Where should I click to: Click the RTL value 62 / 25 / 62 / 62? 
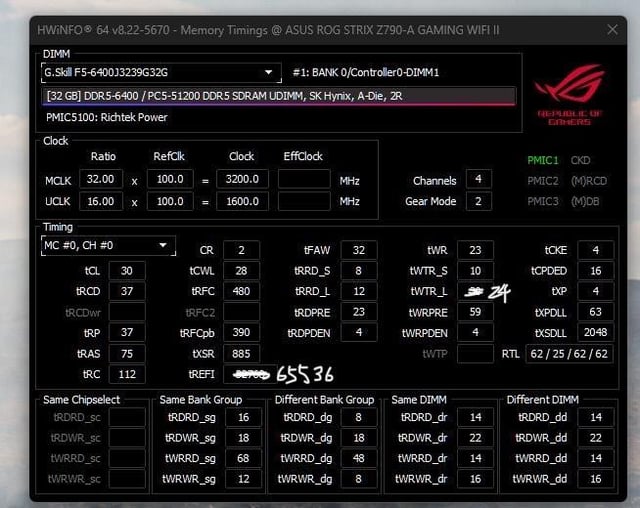[569, 354]
